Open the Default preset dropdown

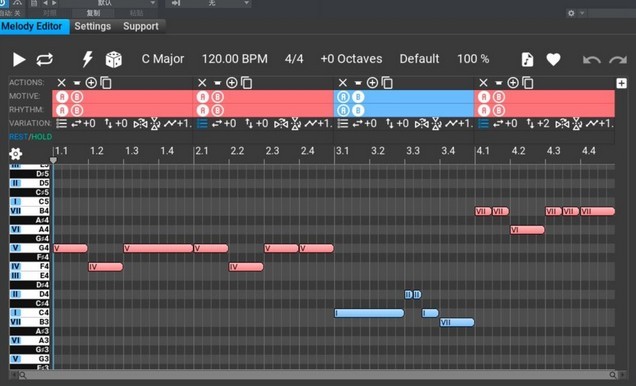(x=419, y=59)
